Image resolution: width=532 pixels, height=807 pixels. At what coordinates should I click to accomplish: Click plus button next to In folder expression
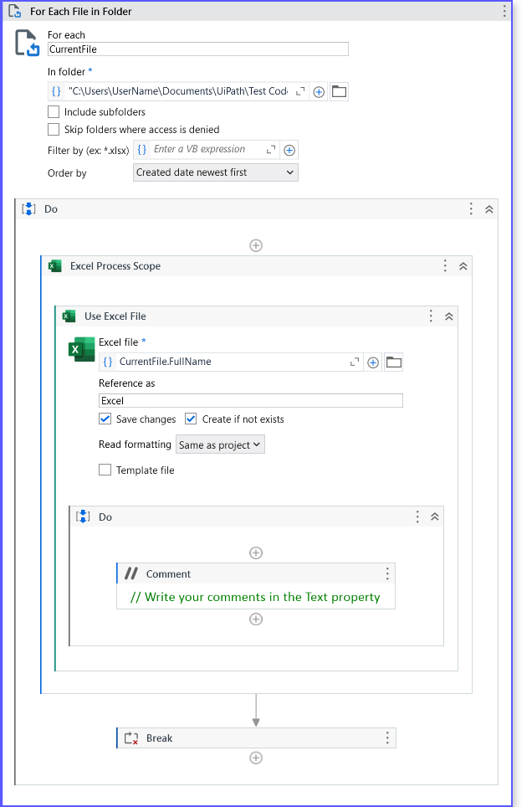point(319,92)
